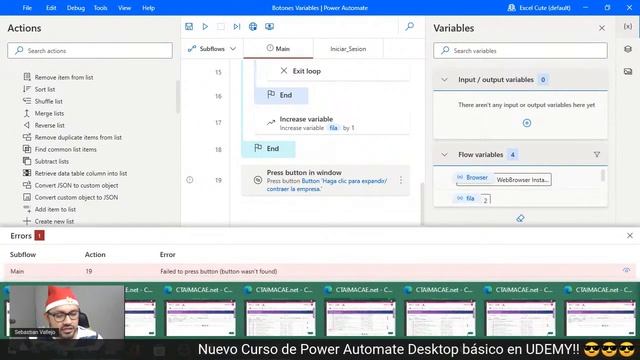Viewport: 640px width, 360px height.
Task: Select Merge lists action
Action: pos(43,113)
